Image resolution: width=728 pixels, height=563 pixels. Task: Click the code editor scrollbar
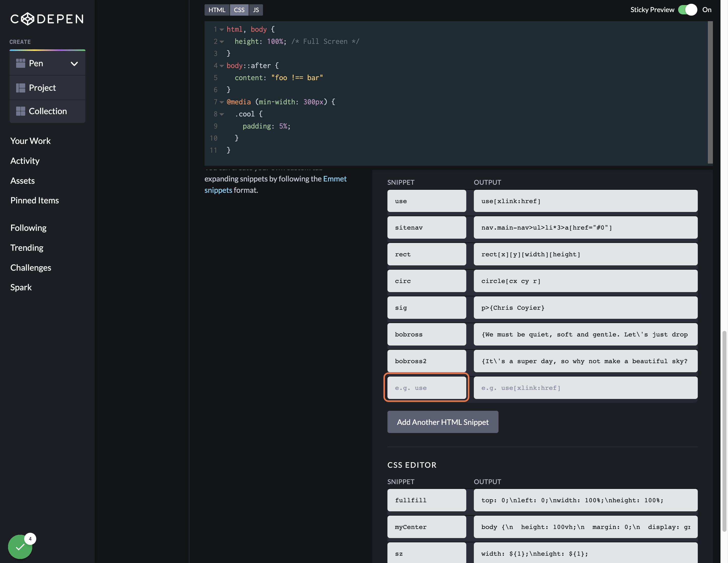[710, 92]
